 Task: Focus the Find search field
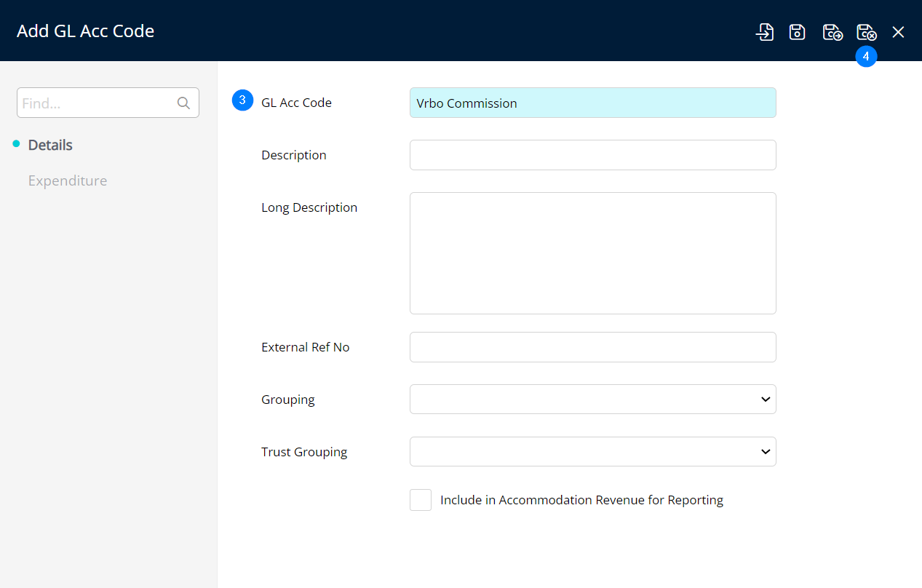tap(97, 103)
